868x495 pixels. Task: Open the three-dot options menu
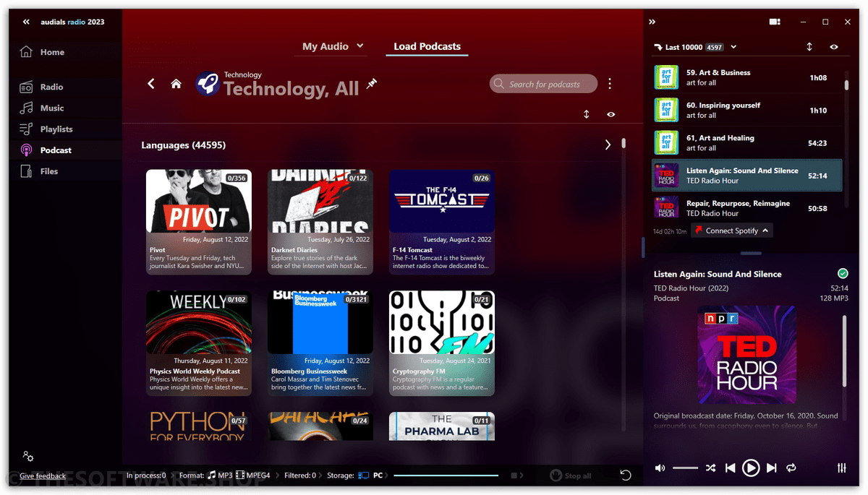click(x=610, y=84)
